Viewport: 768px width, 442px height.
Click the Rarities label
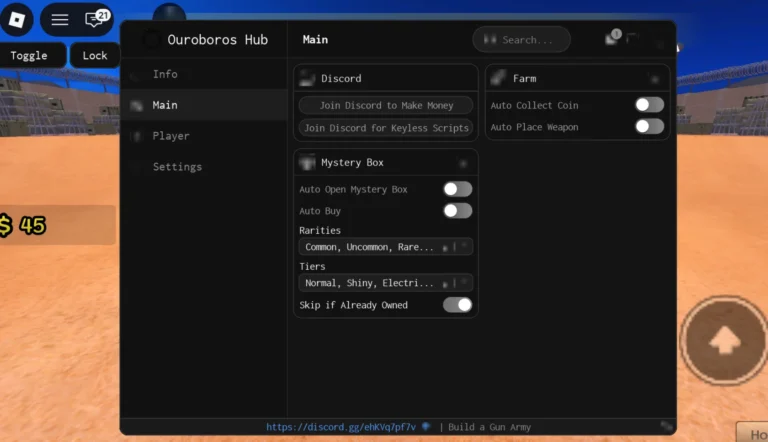pyautogui.click(x=320, y=230)
